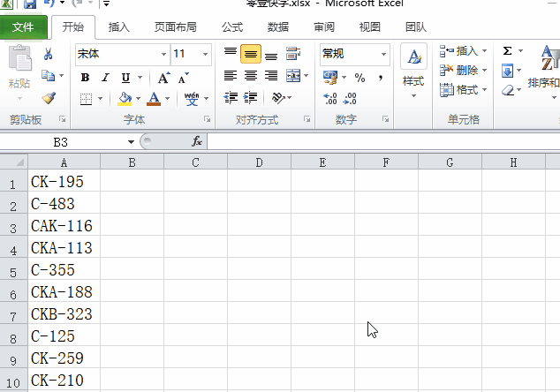Align text to bottom of cell

(x=271, y=54)
